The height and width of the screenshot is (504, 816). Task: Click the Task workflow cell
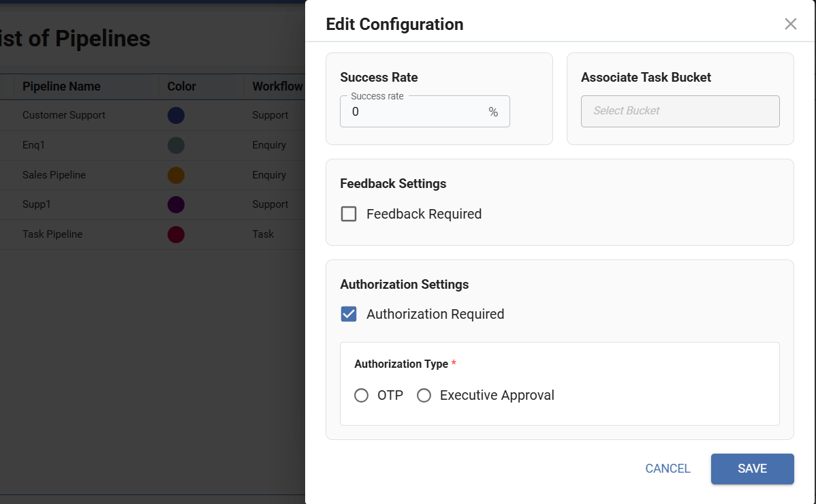pyautogui.click(x=263, y=234)
